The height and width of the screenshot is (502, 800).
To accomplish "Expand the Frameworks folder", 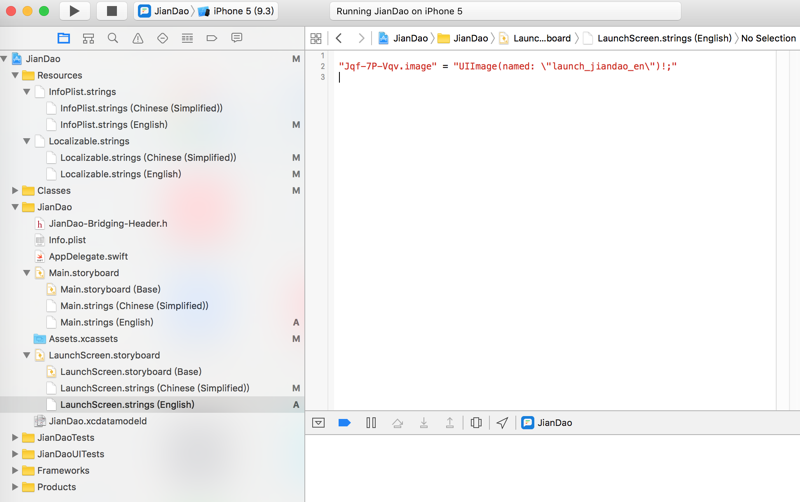I will click(x=15, y=470).
